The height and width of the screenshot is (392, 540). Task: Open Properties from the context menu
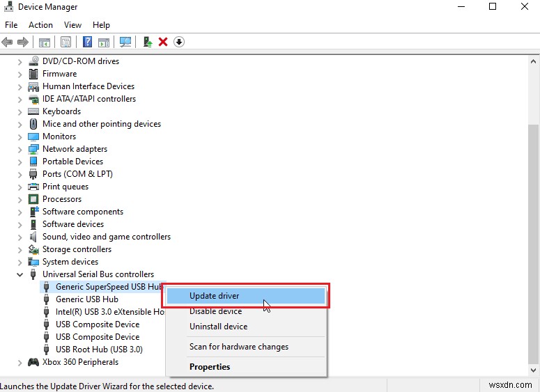click(246, 367)
